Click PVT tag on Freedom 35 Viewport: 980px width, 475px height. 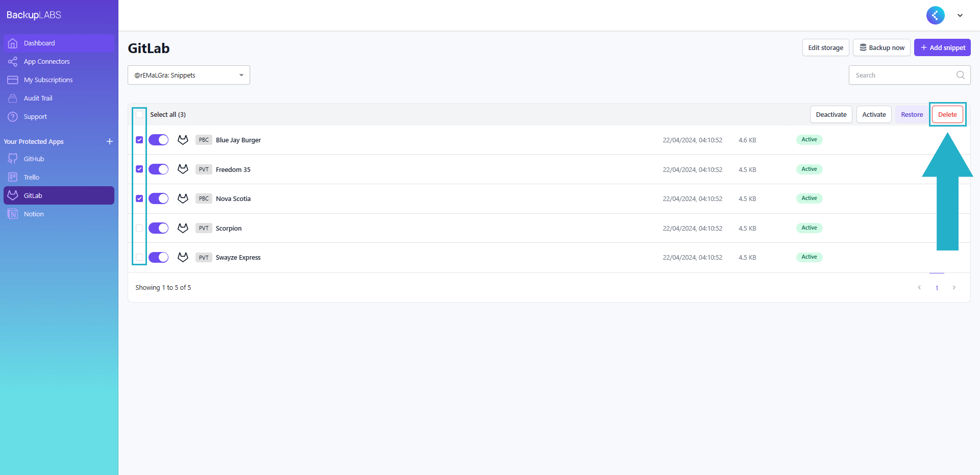(204, 169)
